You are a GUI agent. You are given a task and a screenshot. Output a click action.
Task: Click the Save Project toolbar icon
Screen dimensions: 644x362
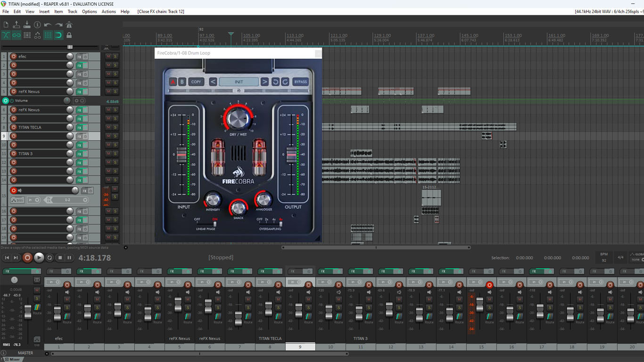pos(27,25)
